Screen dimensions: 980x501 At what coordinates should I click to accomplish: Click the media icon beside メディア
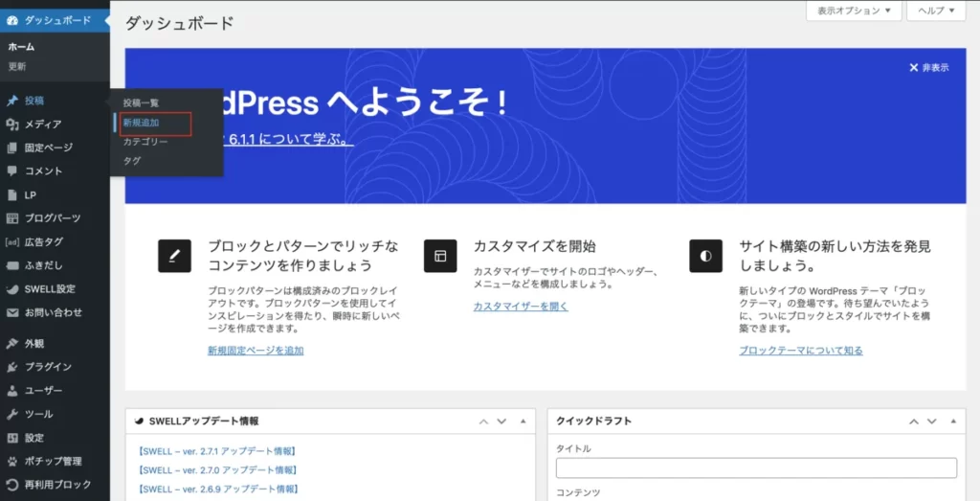point(11,125)
